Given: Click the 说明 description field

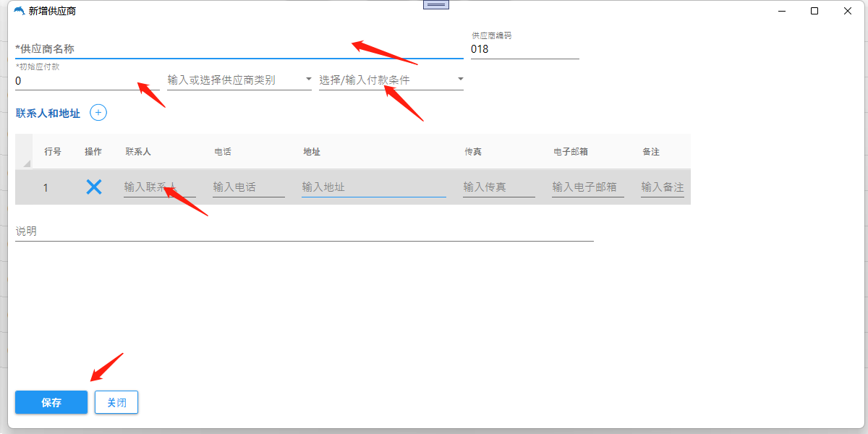Looking at the screenshot, I should coord(304,231).
